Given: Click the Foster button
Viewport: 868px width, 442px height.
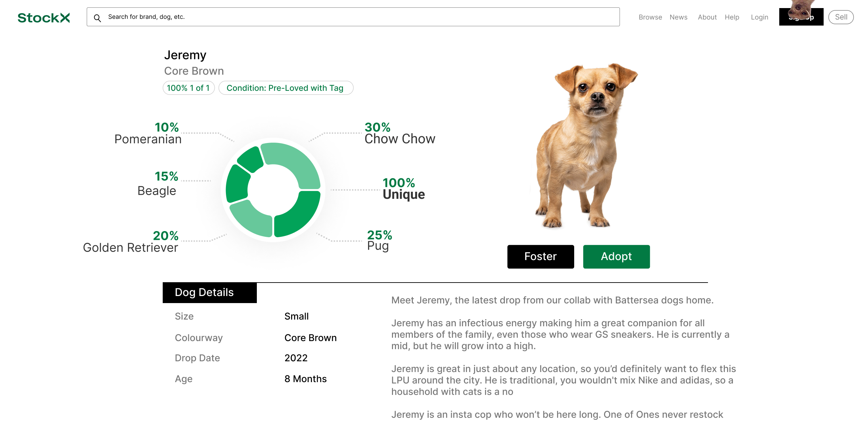Looking at the screenshot, I should pos(540,257).
